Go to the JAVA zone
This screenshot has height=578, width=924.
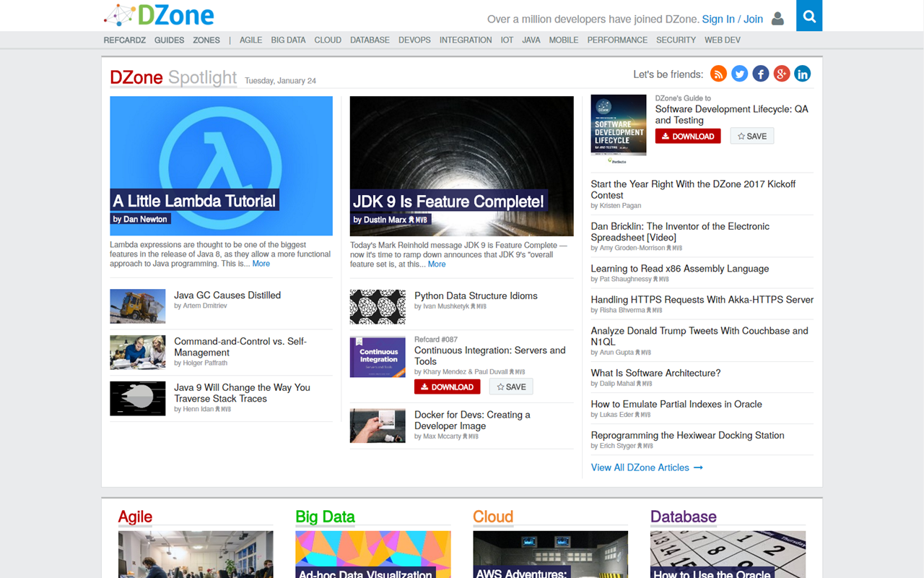click(x=531, y=40)
